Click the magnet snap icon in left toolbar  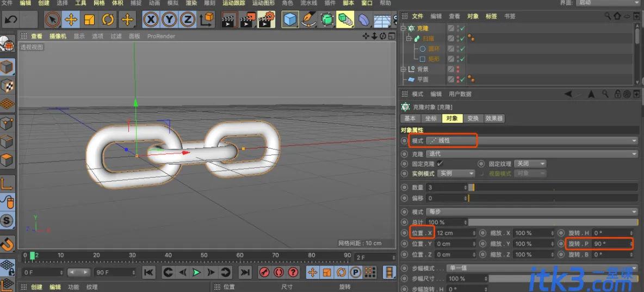(8, 244)
